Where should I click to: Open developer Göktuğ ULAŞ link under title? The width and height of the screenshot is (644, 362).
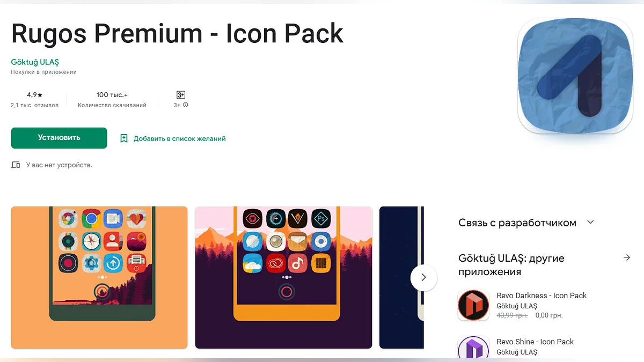pyautogui.click(x=35, y=62)
